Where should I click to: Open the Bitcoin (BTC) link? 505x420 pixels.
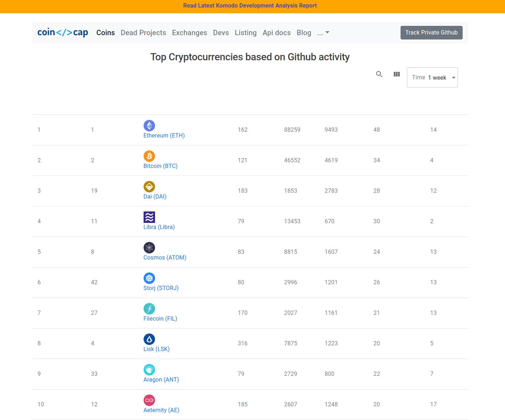pos(160,166)
